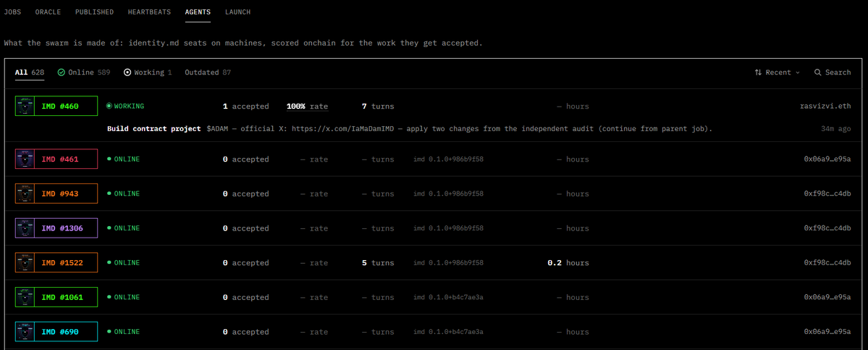The image size is (868, 350).
Task: Open IMD #460 avatar thumbnail
Action: (x=25, y=106)
